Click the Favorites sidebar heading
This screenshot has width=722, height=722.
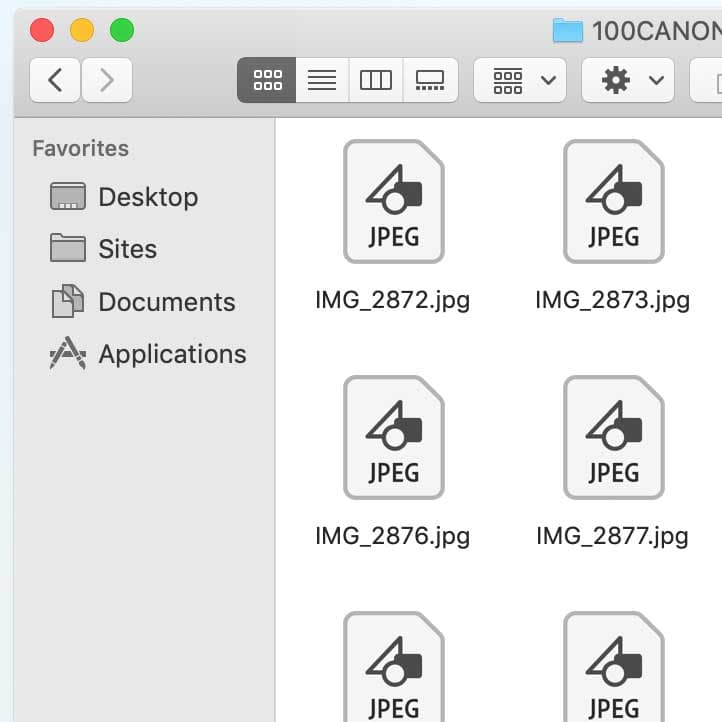click(x=81, y=148)
